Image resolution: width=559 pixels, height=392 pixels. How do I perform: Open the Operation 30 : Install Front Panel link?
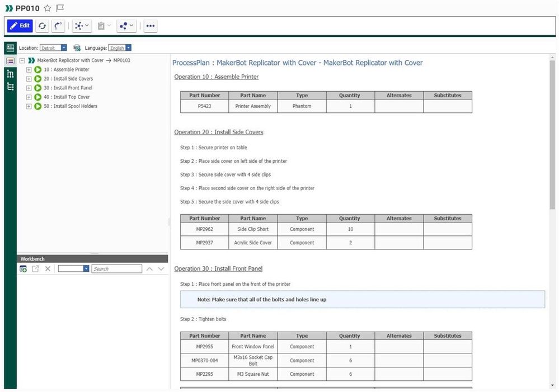[x=218, y=269]
